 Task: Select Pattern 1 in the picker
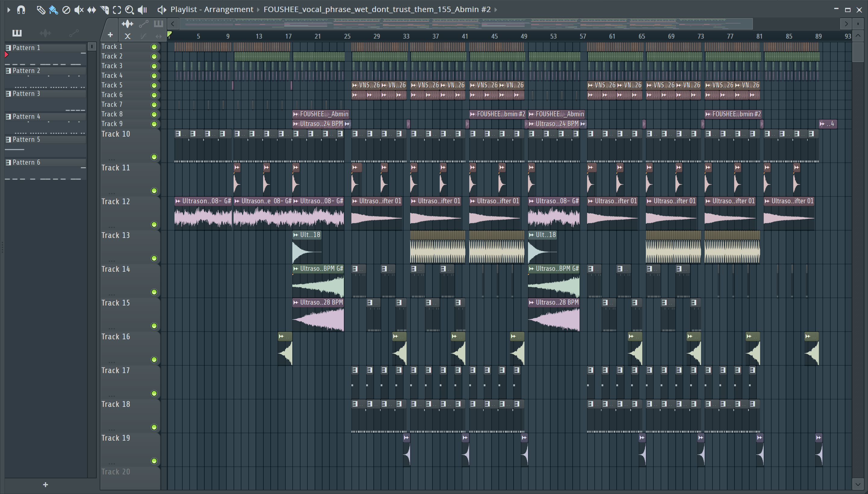(46, 48)
